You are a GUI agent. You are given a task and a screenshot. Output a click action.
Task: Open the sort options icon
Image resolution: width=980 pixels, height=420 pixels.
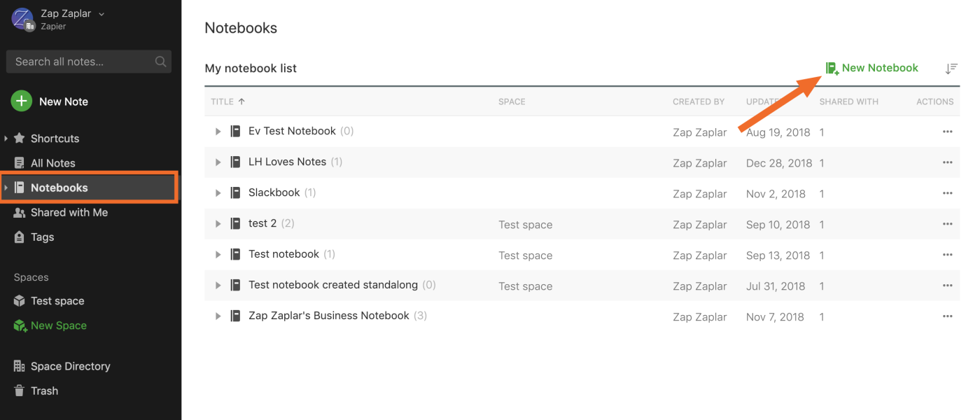[x=951, y=69]
